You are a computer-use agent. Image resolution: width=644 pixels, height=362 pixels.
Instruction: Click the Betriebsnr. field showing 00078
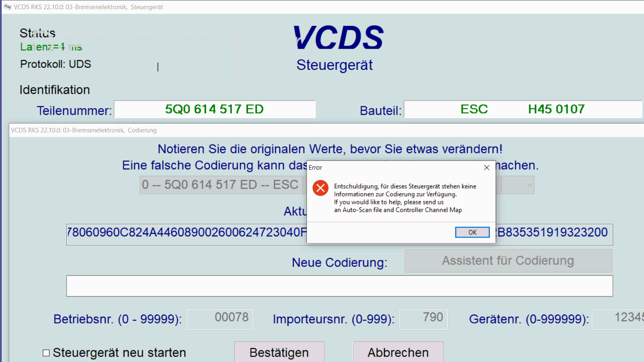[220, 319]
